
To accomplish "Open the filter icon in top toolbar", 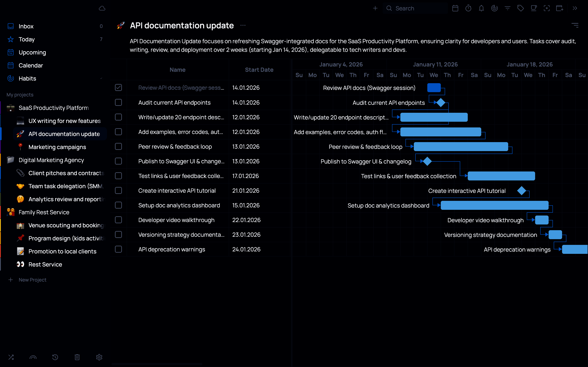I will click(x=507, y=8).
